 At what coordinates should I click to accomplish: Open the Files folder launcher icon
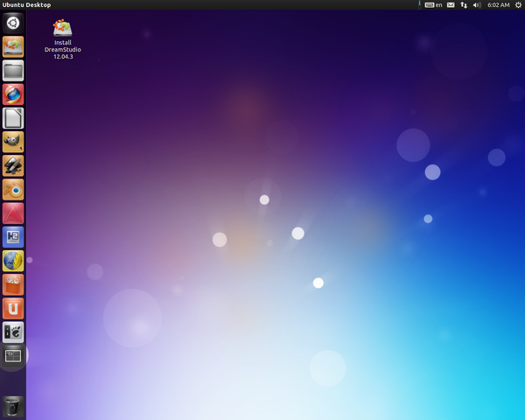13,71
